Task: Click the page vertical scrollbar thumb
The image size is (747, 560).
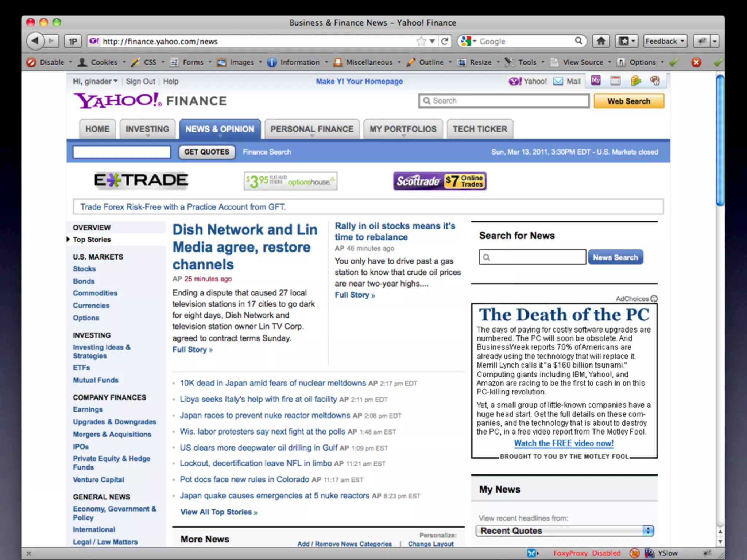Action: pos(720,140)
